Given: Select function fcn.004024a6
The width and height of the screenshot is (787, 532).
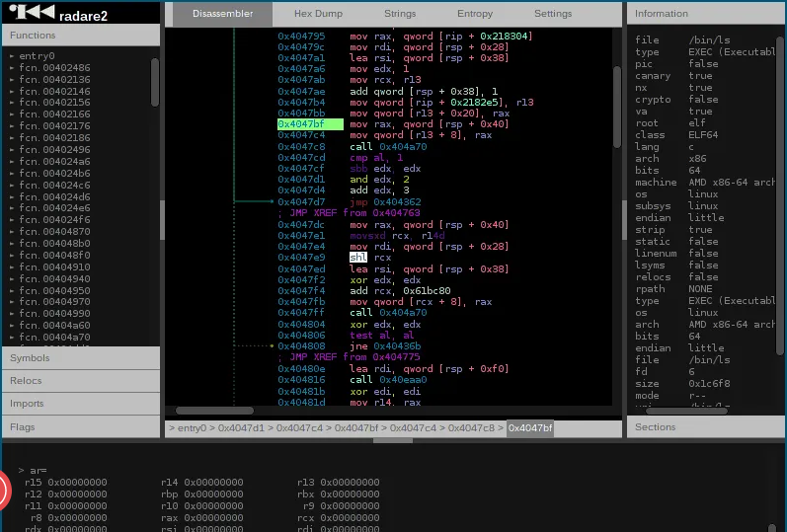Looking at the screenshot, I should [x=54, y=161].
